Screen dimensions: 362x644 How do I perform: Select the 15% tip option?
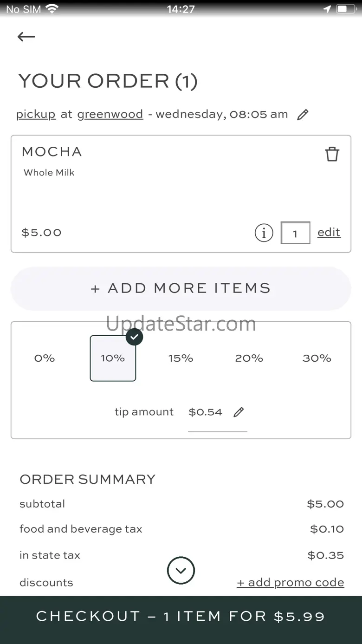[181, 358]
